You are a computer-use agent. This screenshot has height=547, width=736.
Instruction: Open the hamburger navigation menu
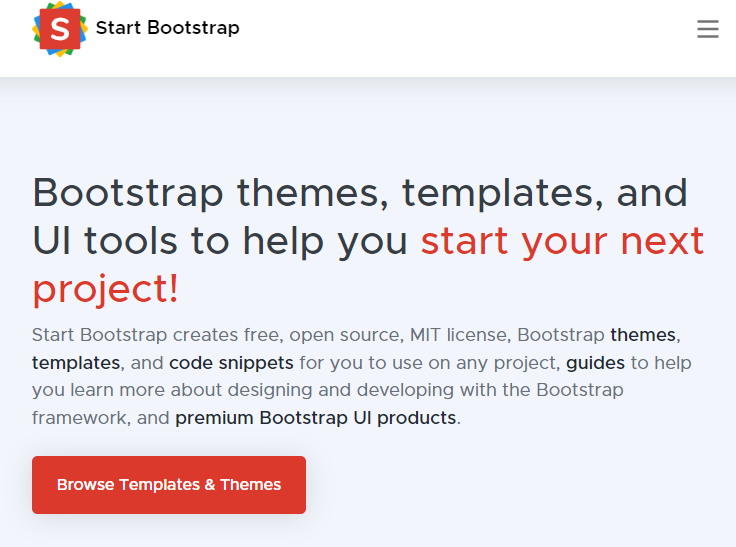(707, 29)
